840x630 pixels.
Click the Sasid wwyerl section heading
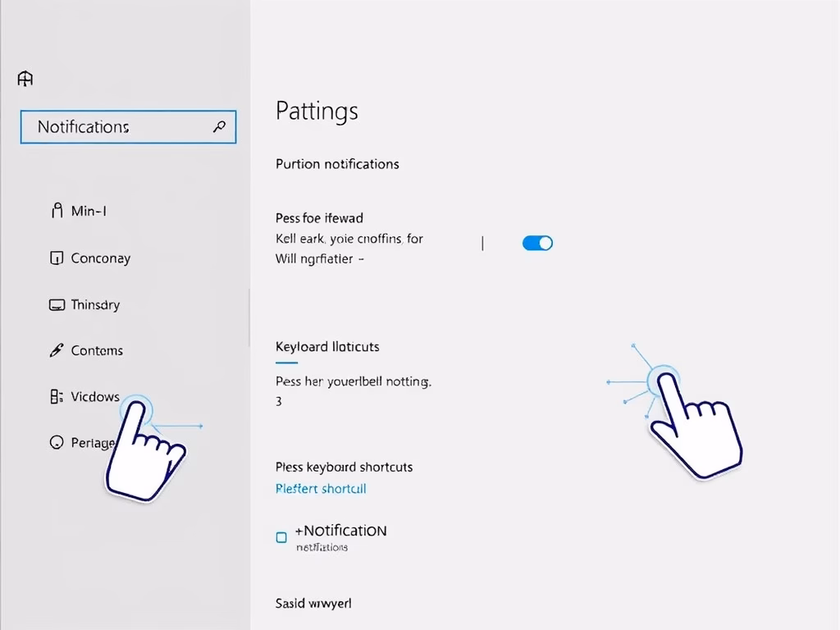pyautogui.click(x=313, y=604)
